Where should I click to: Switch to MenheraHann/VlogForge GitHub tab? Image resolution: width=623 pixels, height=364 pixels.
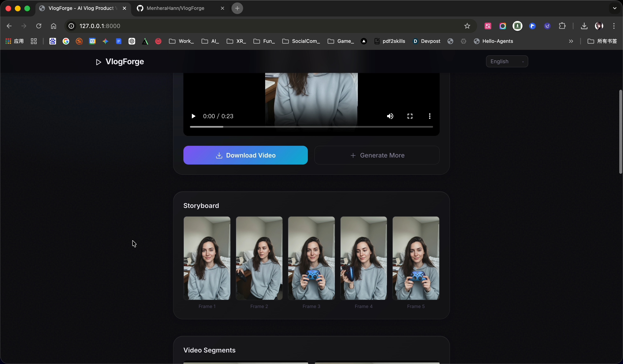click(176, 8)
